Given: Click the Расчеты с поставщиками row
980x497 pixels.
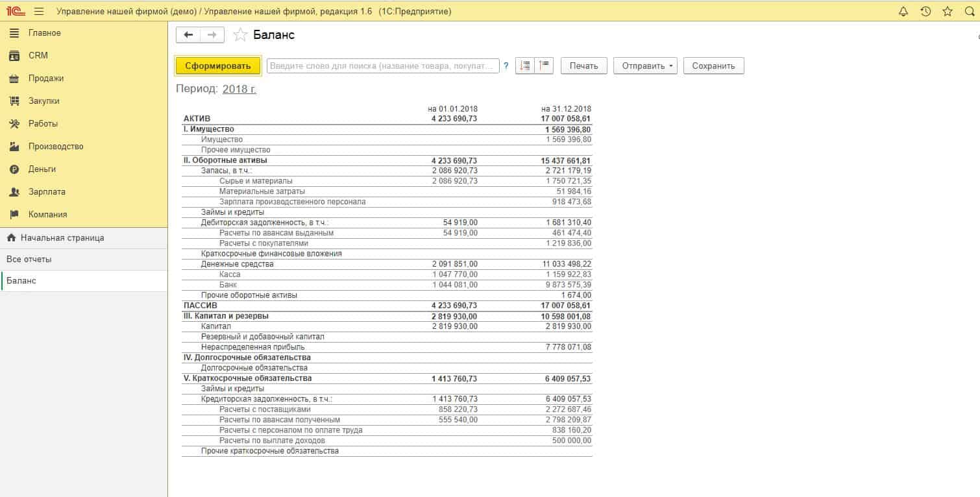Looking at the screenshot, I should (387, 409).
